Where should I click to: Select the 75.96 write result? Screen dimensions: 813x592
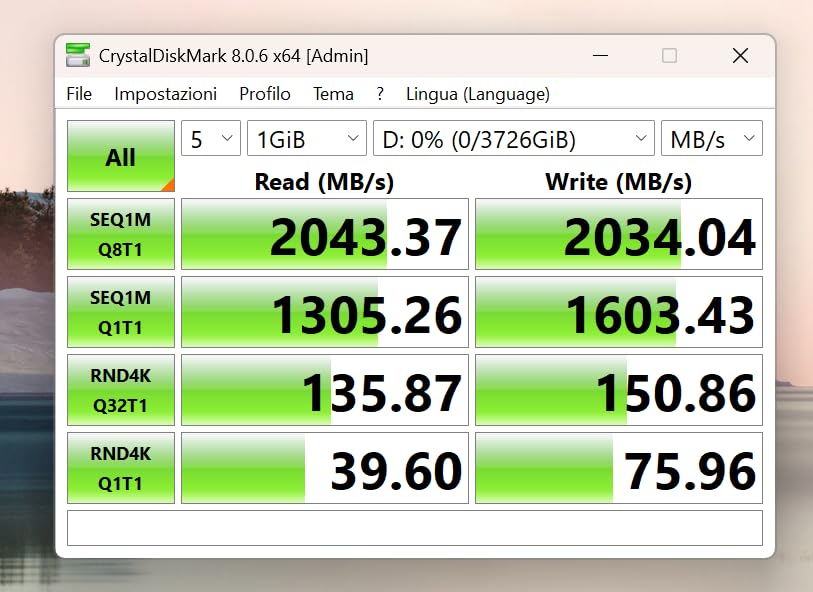click(x=619, y=468)
